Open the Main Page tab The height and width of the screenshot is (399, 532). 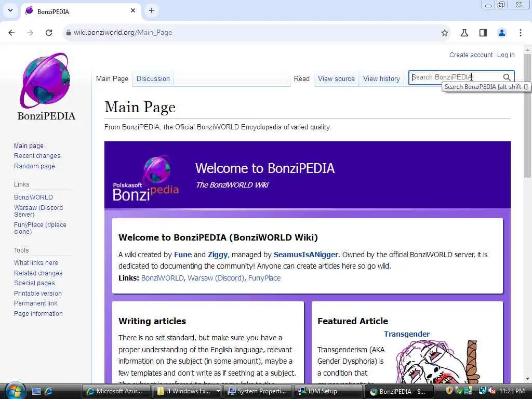112,79
